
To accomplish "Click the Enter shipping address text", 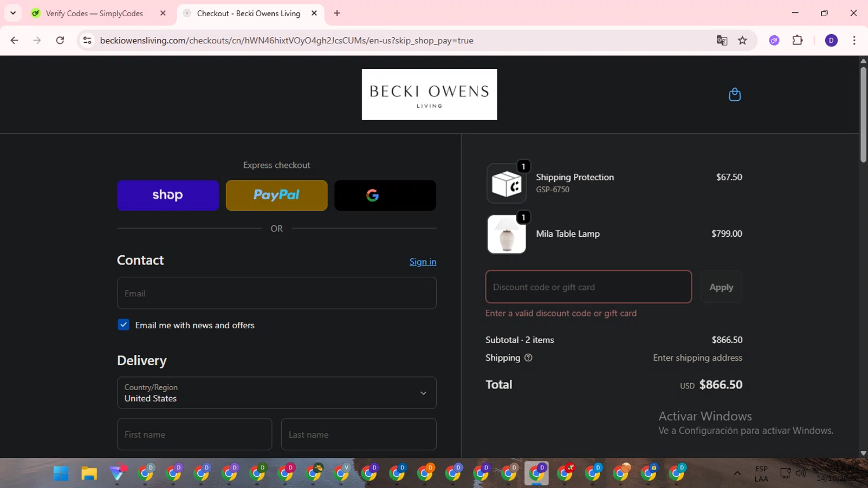I will coord(697,358).
